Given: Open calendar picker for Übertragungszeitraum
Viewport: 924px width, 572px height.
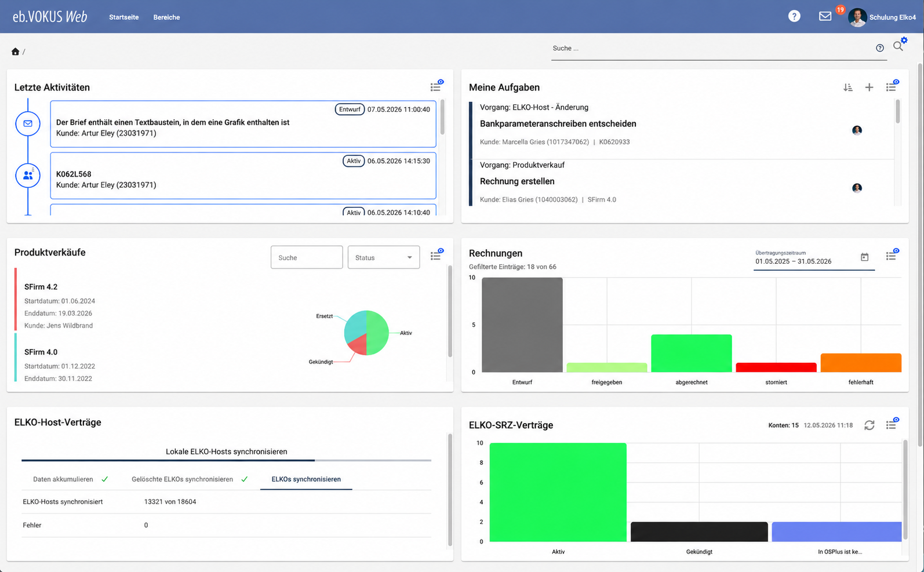Looking at the screenshot, I should pos(864,257).
